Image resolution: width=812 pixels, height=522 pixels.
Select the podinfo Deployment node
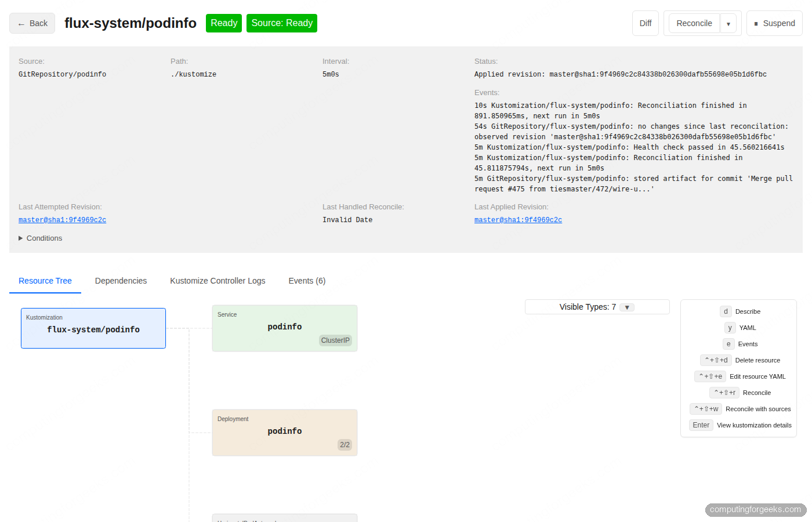[285, 433]
